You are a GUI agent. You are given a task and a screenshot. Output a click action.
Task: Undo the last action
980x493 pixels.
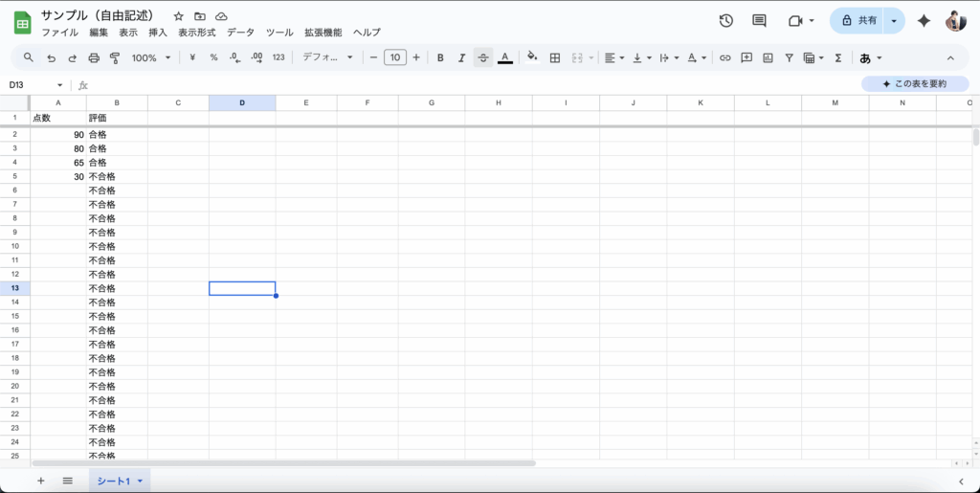[52, 58]
